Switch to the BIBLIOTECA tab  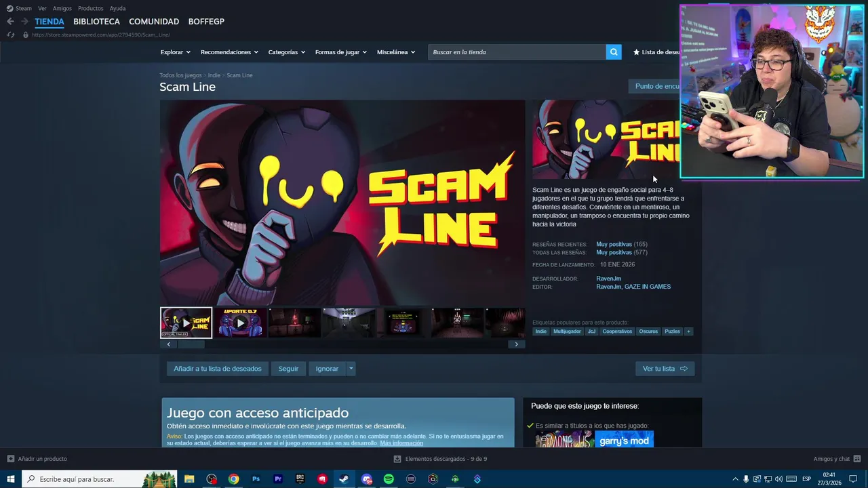tap(96, 22)
